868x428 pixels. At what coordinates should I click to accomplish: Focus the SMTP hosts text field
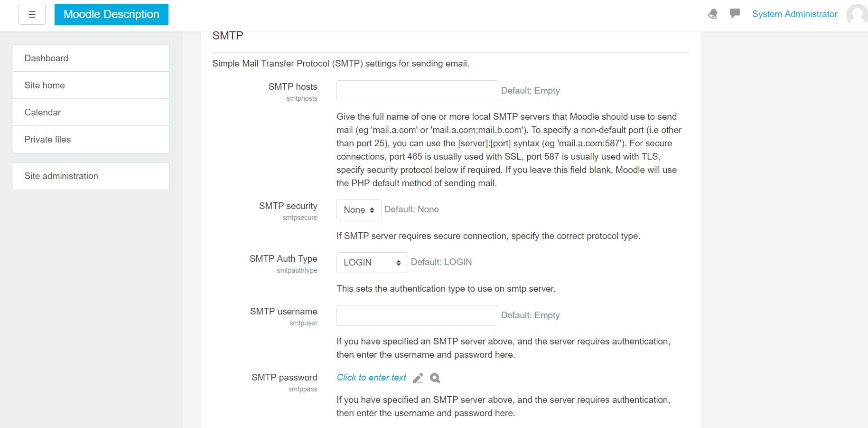coord(417,91)
